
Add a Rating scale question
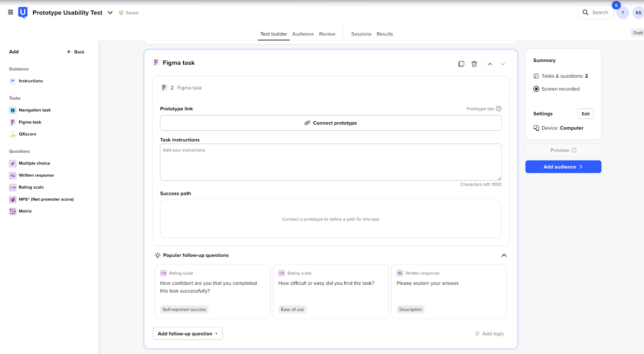click(27, 187)
